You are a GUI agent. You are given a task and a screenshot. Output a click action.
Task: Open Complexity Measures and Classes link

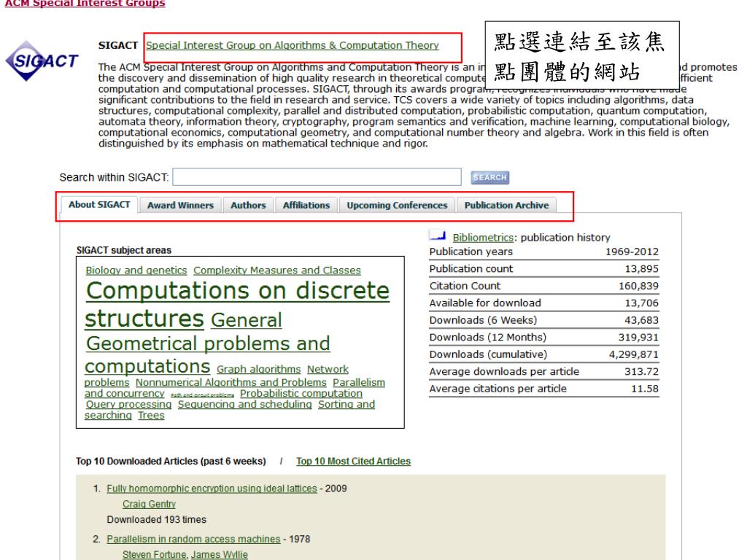coord(277,270)
